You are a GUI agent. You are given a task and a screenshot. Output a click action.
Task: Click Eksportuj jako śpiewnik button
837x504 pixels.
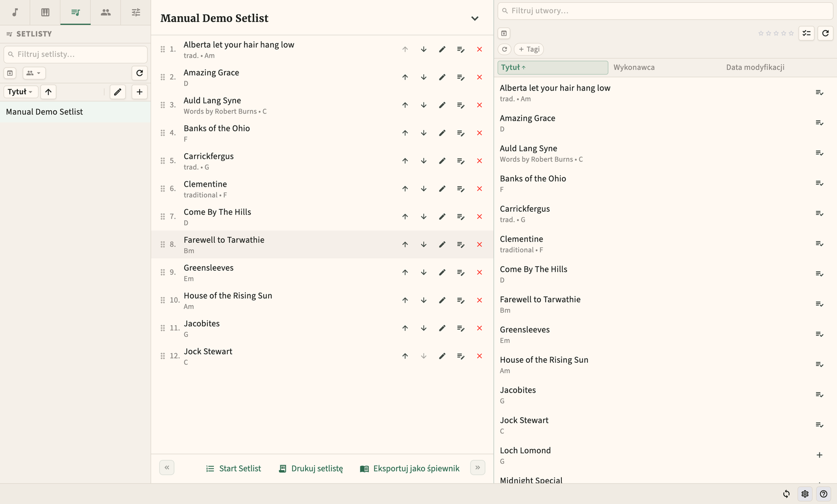point(410,468)
